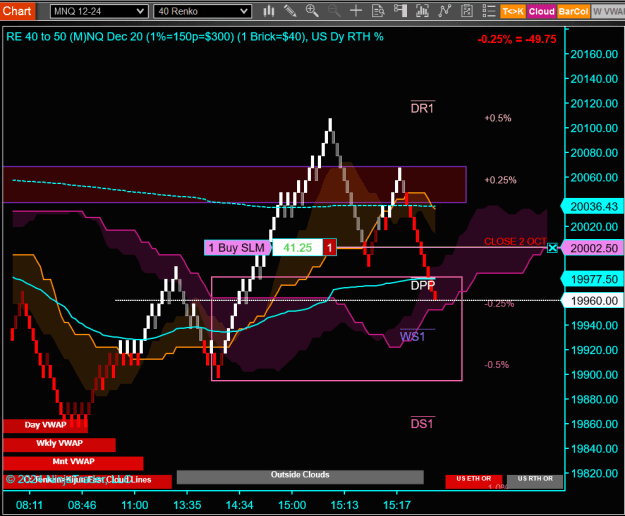Toggle the T<>K indicator button
This screenshot has width=625, height=516.
(x=513, y=12)
